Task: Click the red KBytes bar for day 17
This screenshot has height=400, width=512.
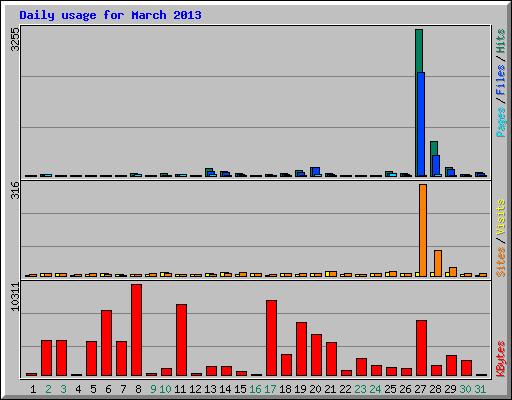Action: (x=271, y=338)
